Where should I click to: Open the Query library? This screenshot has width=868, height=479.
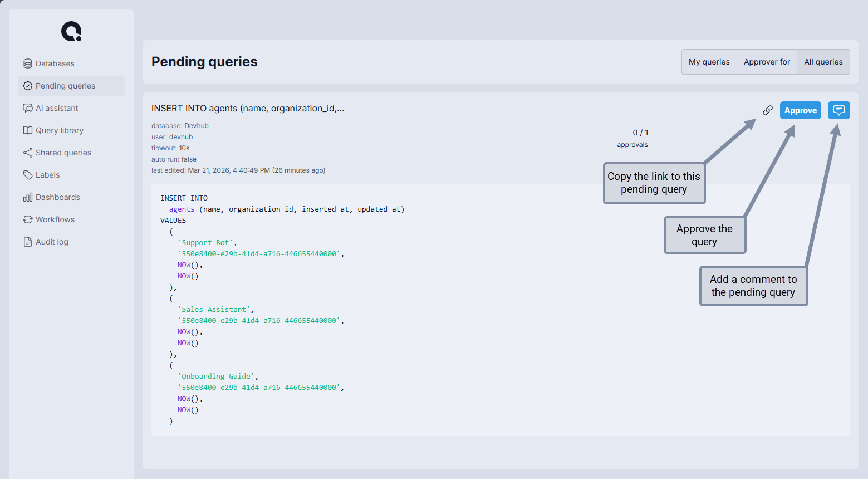(71, 130)
